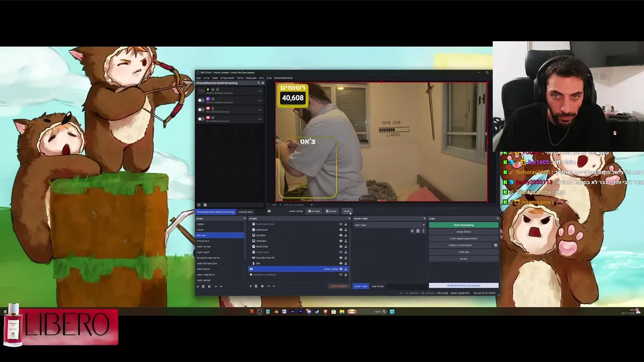Click the virtual camera start button
644x362 pixels.
(x=460, y=245)
